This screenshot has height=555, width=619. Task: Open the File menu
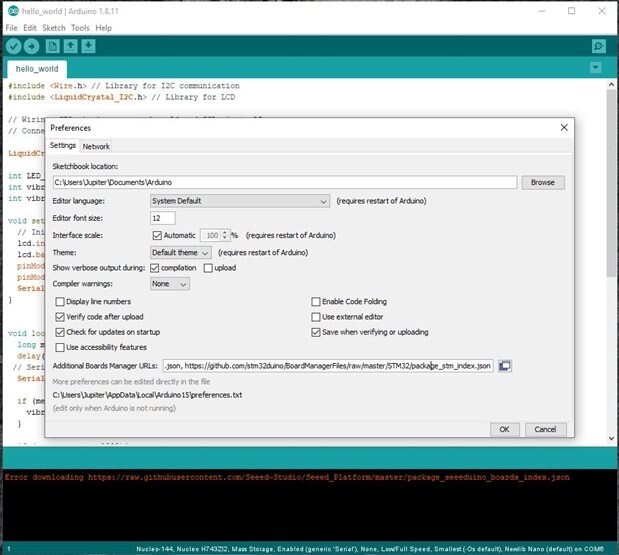(x=11, y=28)
